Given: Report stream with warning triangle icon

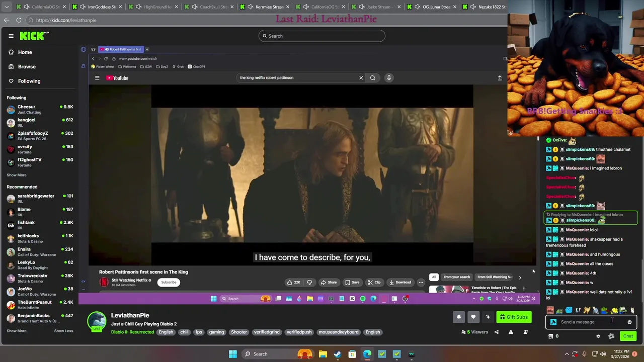Looking at the screenshot, I should tap(511, 332).
